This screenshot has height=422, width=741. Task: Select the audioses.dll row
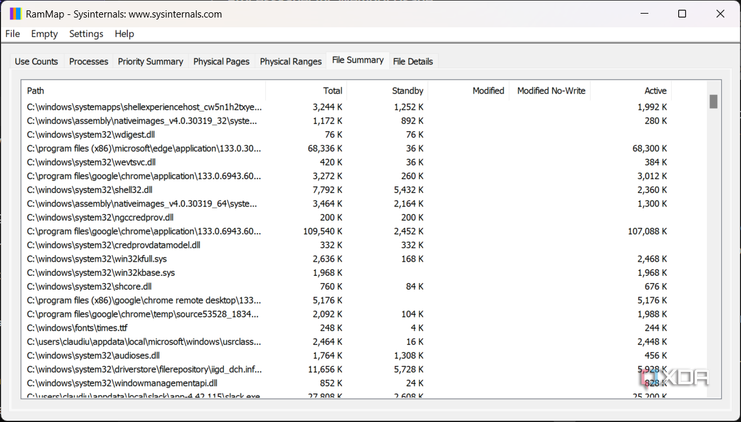click(364, 355)
